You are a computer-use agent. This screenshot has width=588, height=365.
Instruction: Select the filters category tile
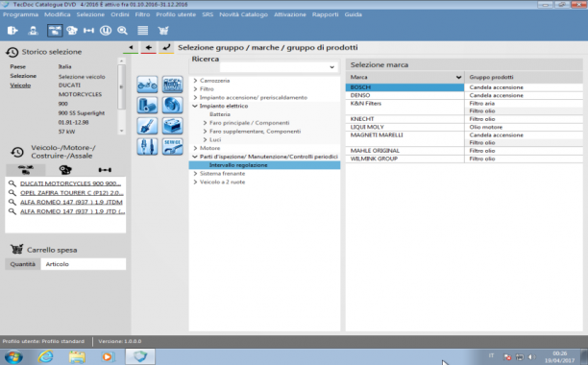147,105
